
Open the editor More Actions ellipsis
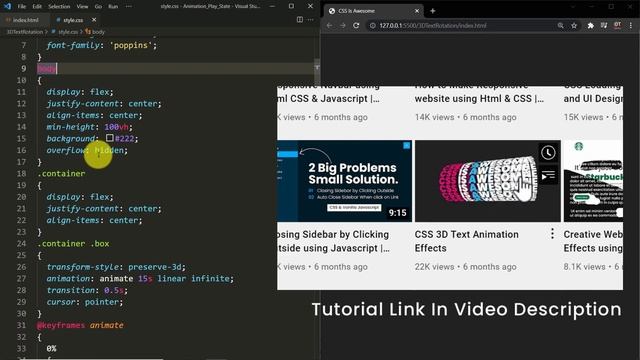[311, 20]
